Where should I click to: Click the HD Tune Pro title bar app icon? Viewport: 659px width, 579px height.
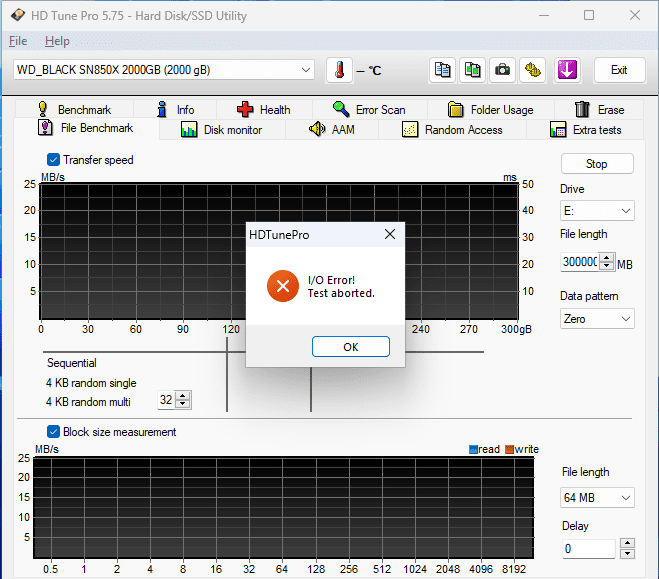click(x=18, y=16)
